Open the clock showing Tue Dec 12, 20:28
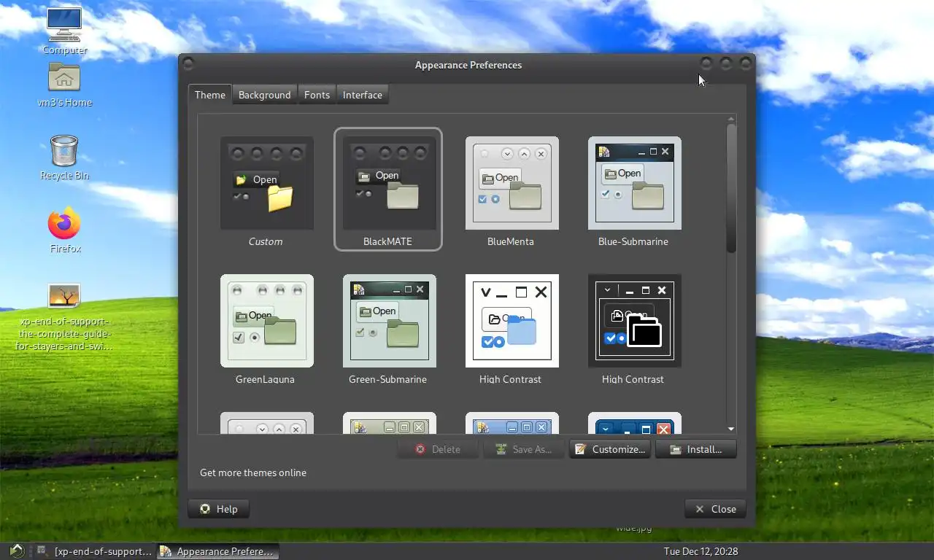The height and width of the screenshot is (560, 934). (700, 551)
